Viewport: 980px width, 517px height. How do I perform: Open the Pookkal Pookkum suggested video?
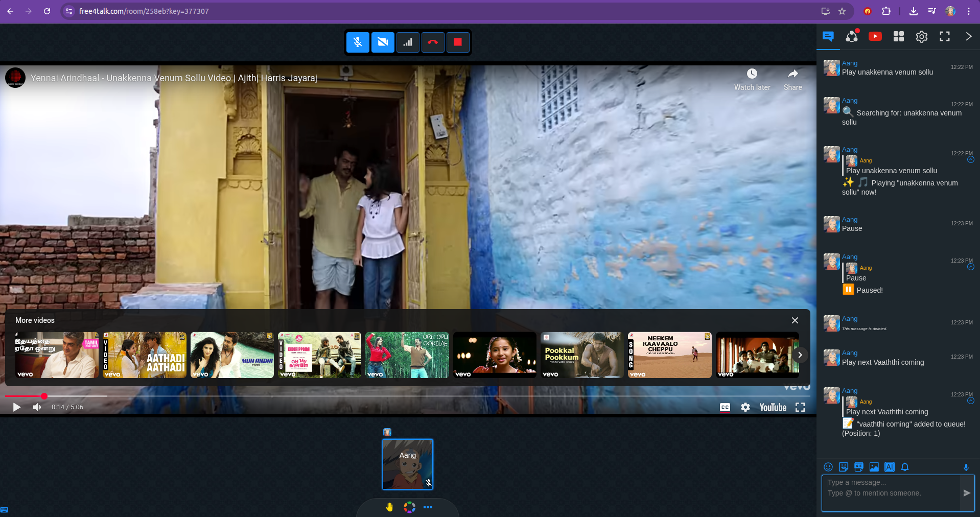click(x=582, y=355)
